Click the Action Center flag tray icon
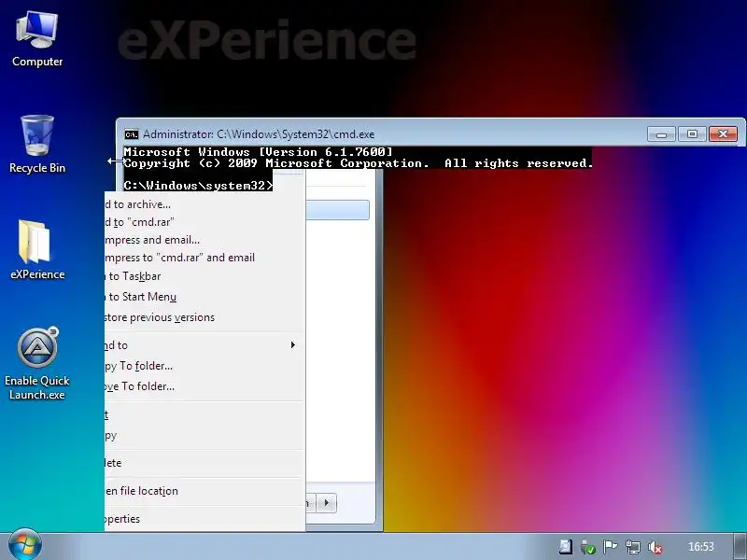The image size is (747, 560). (x=610, y=547)
